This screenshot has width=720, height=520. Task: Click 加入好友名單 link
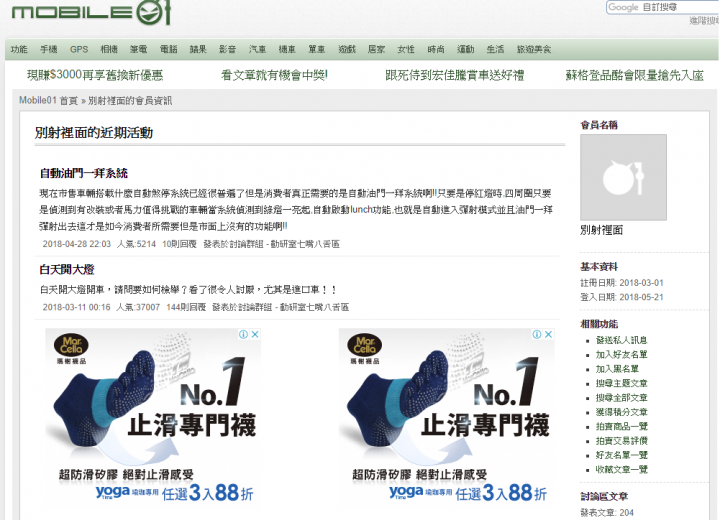click(621, 354)
